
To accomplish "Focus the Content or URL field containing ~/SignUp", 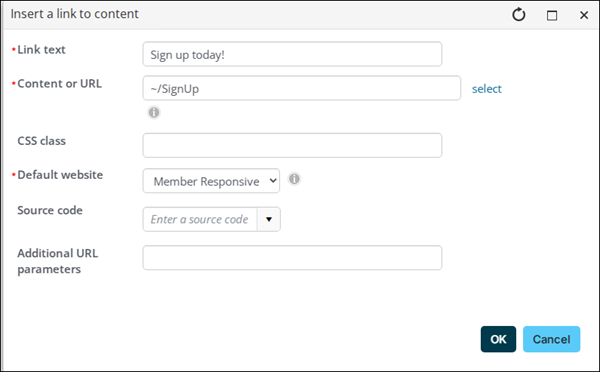I will 302,88.
